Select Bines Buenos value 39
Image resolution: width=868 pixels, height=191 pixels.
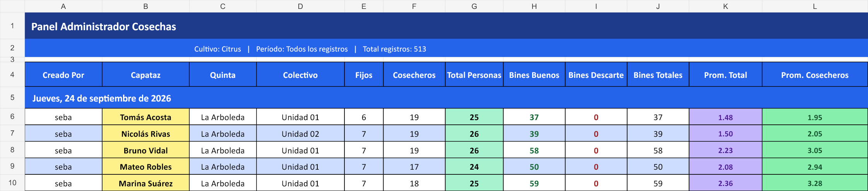(x=534, y=134)
